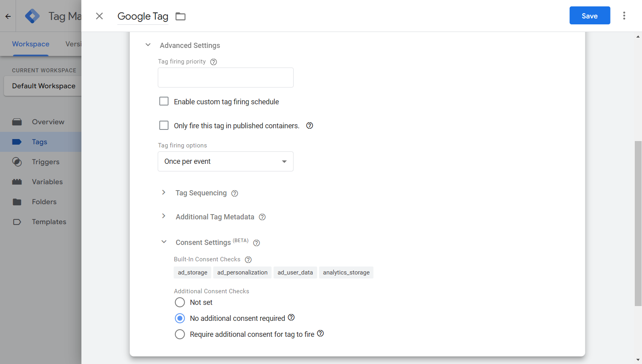This screenshot has width=642, height=364.
Task: Click the vertical scrollbar thumb
Action: pyautogui.click(x=638, y=223)
